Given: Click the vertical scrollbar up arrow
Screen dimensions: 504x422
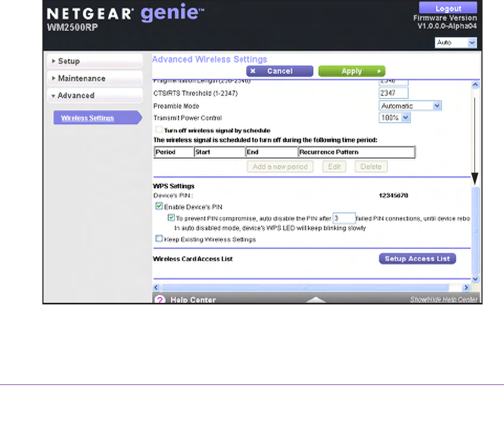Looking at the screenshot, I should (475, 84).
